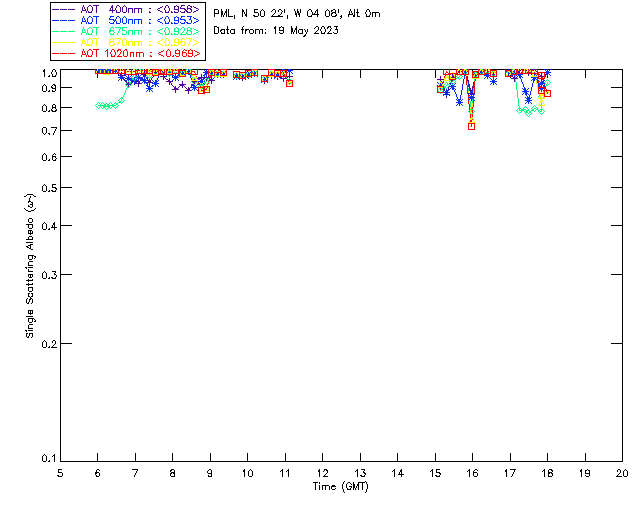Click the AOT 870nm legend entry
Image resolution: width=640 pixels, height=512 pixels.
(x=126, y=42)
